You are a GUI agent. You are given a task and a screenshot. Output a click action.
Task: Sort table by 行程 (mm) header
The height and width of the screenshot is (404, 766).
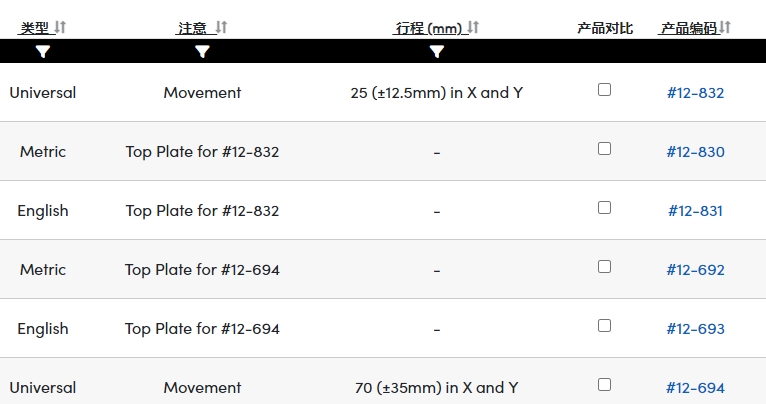428,28
